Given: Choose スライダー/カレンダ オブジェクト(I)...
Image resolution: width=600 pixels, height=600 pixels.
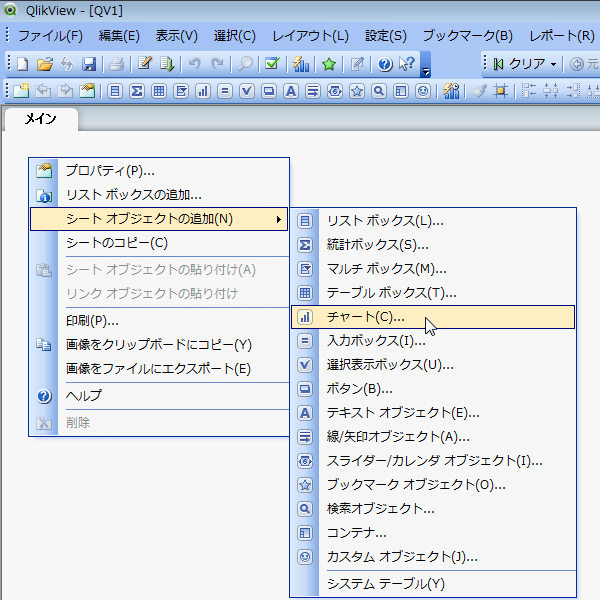Looking at the screenshot, I should point(433,461).
